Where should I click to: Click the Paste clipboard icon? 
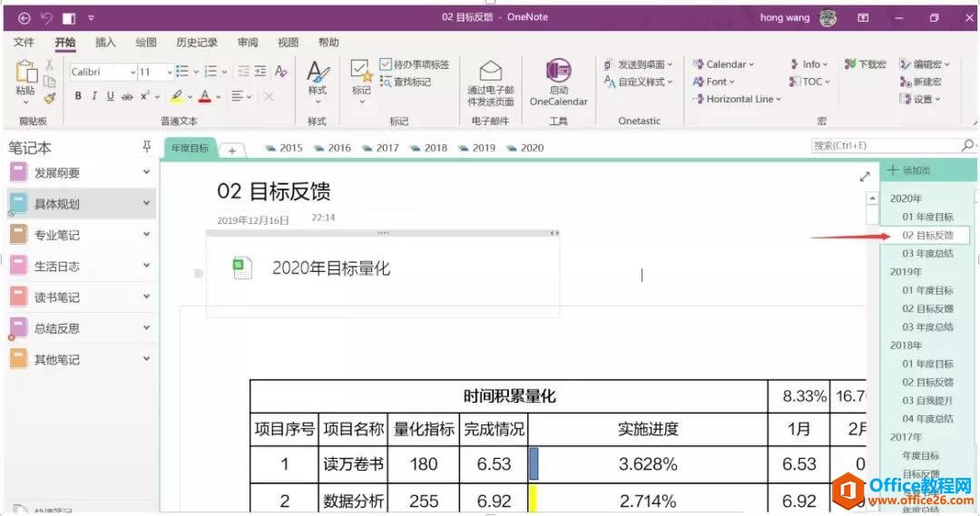[x=26, y=72]
